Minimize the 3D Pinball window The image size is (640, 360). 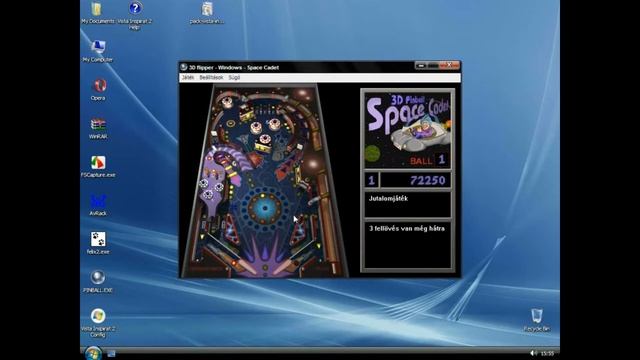(x=421, y=65)
